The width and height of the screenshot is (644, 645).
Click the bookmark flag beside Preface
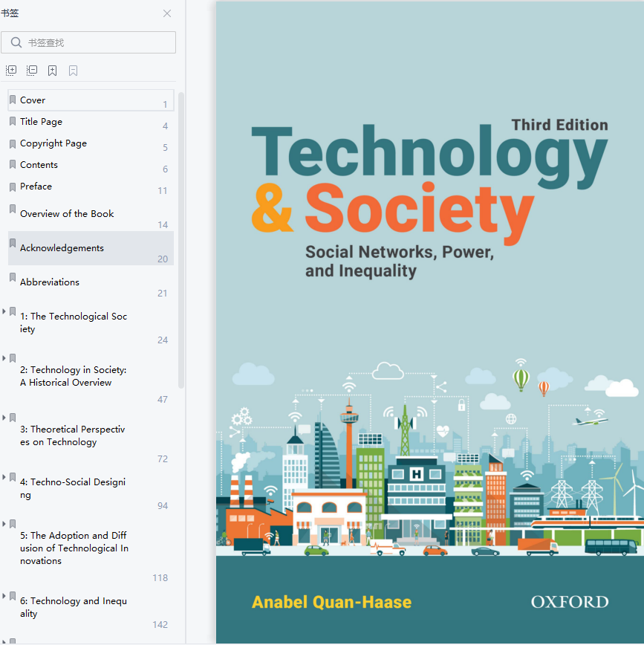[13, 187]
